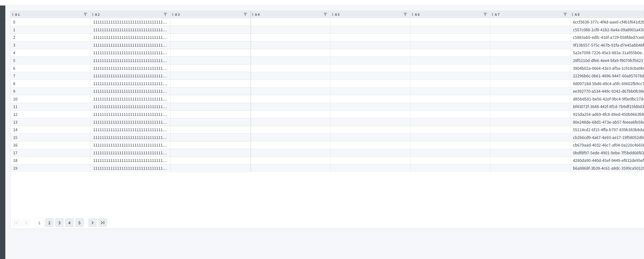Select UUID starting with bf43072f
644x259 pixels.
[608, 107]
